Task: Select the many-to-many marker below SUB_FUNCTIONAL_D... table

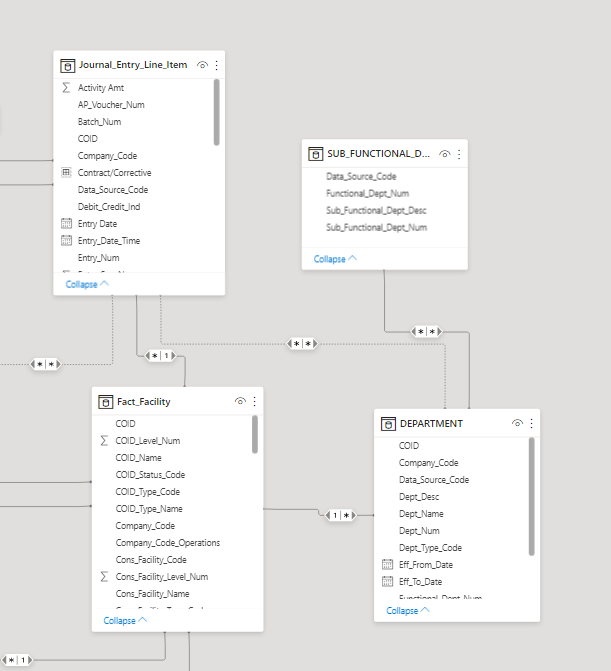Action: coord(427,332)
